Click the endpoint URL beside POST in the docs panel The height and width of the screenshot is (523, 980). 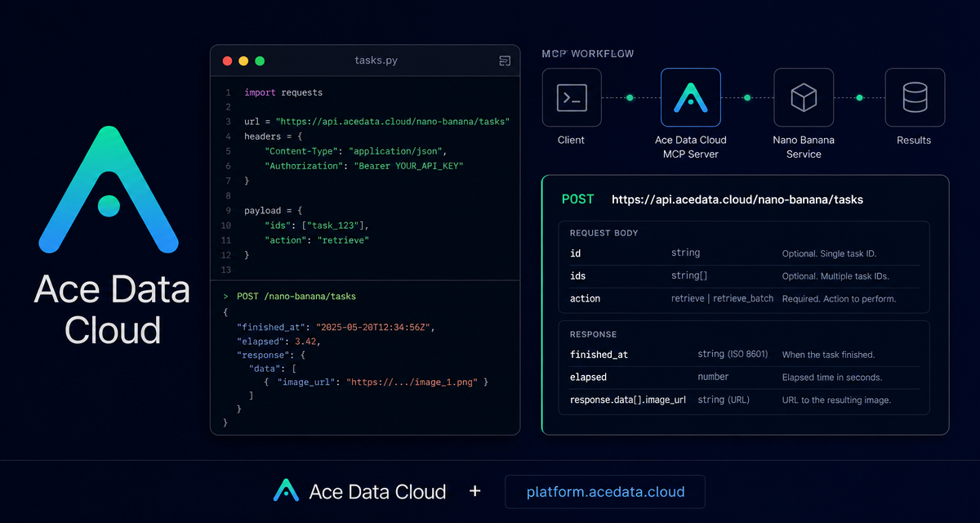(x=737, y=199)
